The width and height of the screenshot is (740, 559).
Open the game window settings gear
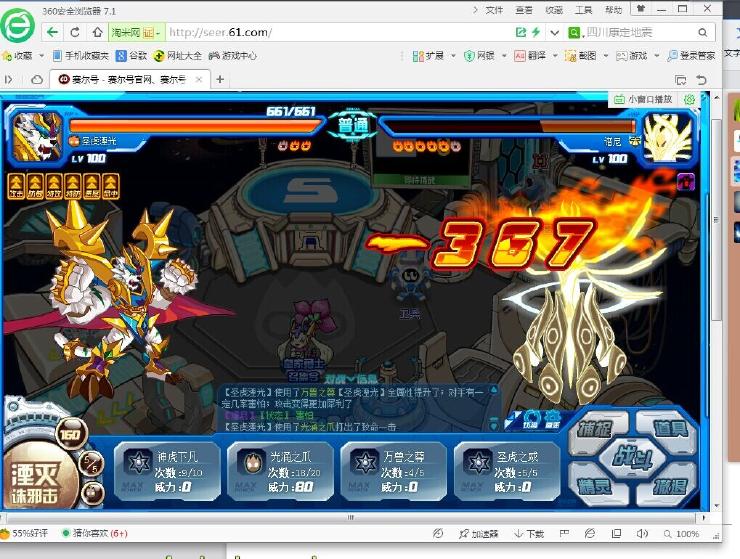pos(690,100)
